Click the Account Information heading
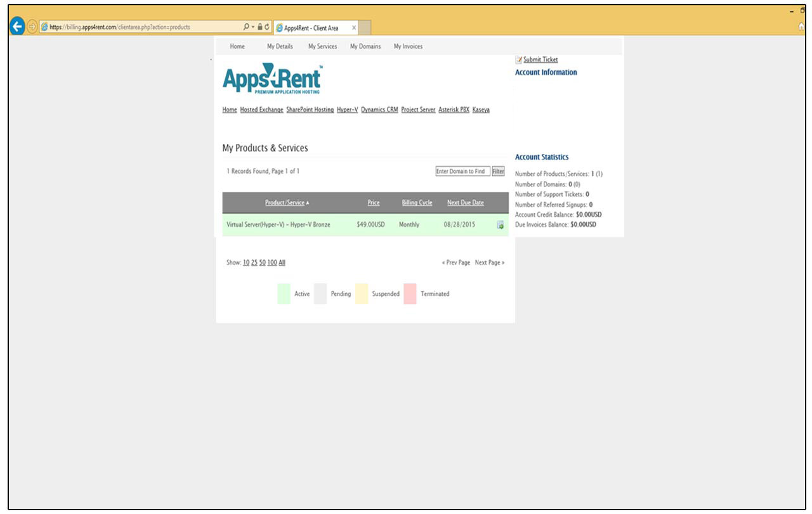 [546, 72]
